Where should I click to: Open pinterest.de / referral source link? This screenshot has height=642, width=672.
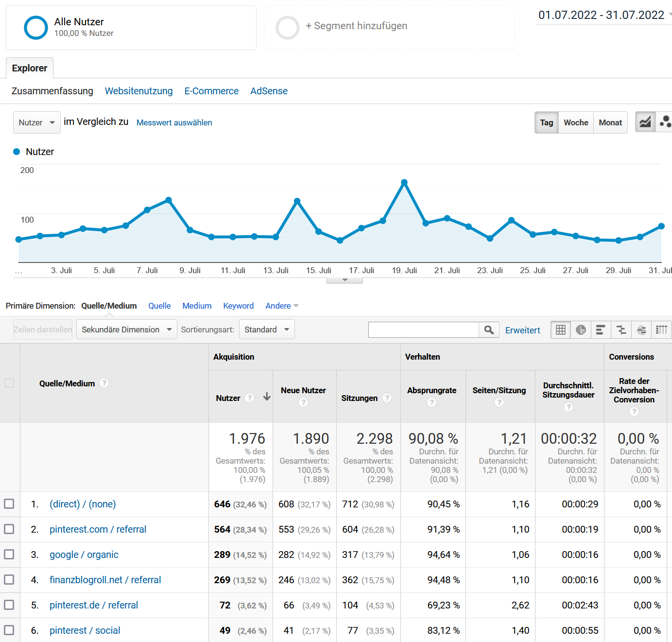point(94,605)
